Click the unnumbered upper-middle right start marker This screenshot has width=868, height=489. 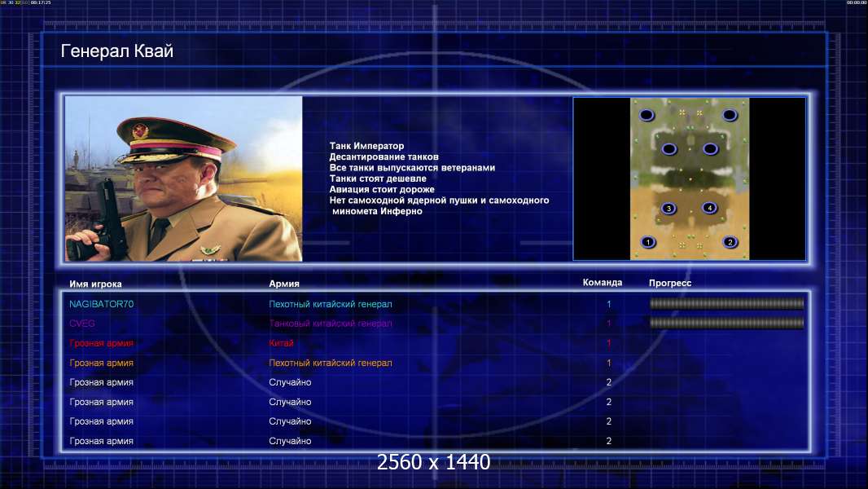point(710,148)
